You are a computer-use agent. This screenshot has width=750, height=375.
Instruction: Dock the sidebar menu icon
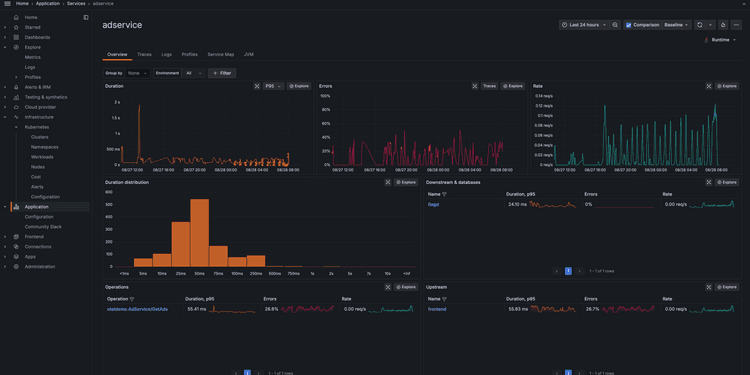click(86, 17)
